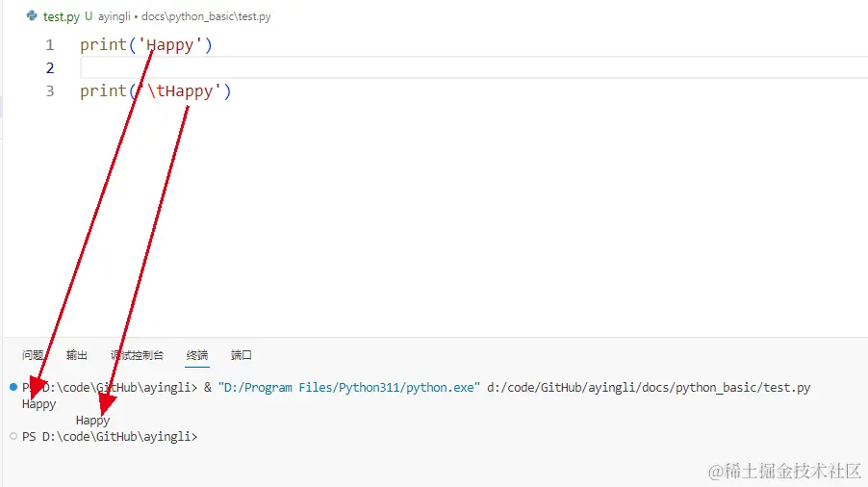Click the hollow prompt indicator circle in terminal
Image resolution: width=868 pixels, height=487 pixels.
[13, 436]
